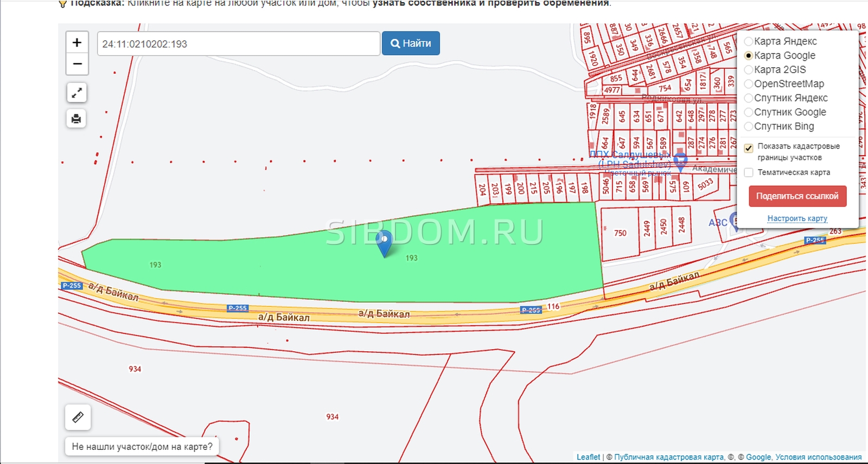Click parcel 4977 label

[611, 90]
